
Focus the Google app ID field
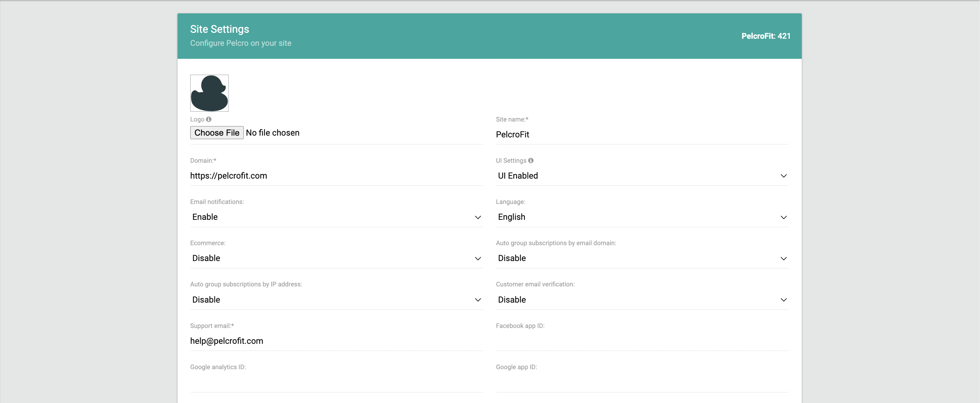(x=642, y=382)
